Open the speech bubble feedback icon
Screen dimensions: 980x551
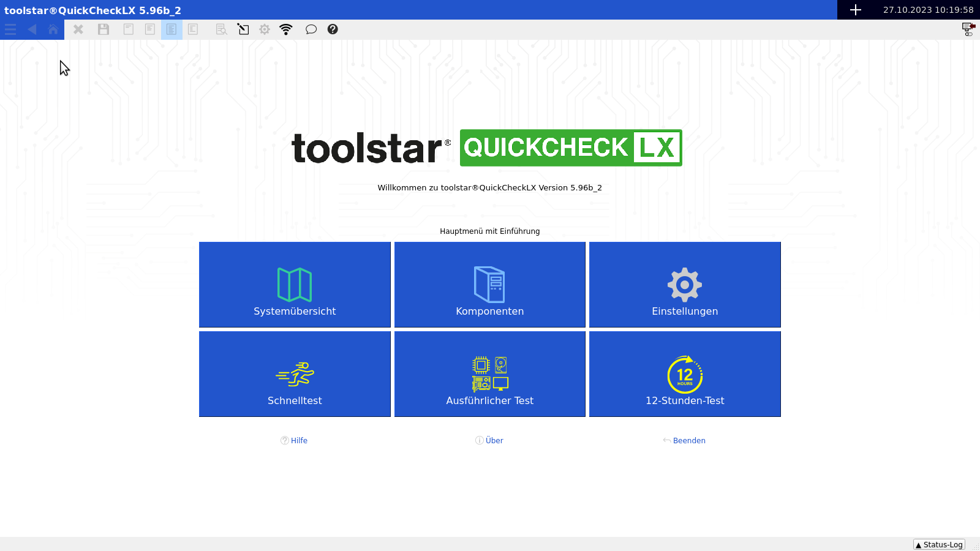coord(311,29)
